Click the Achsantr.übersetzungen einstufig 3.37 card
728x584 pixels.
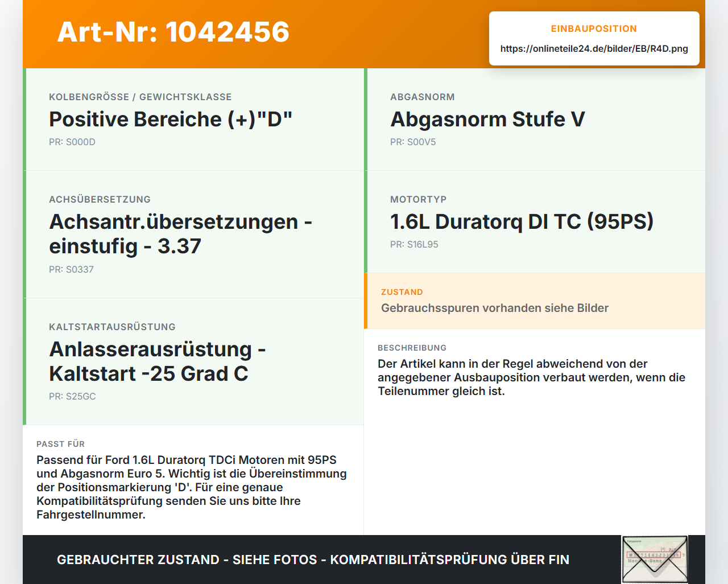(x=193, y=235)
